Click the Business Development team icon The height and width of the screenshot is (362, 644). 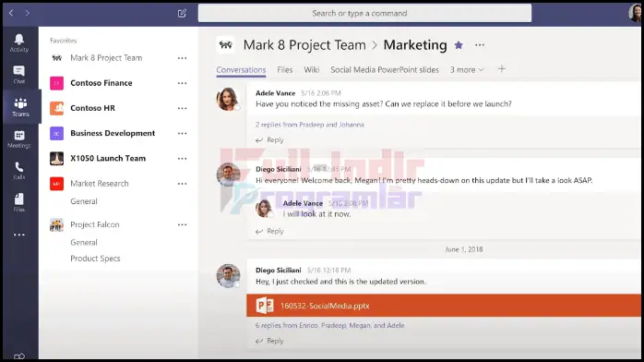56,133
